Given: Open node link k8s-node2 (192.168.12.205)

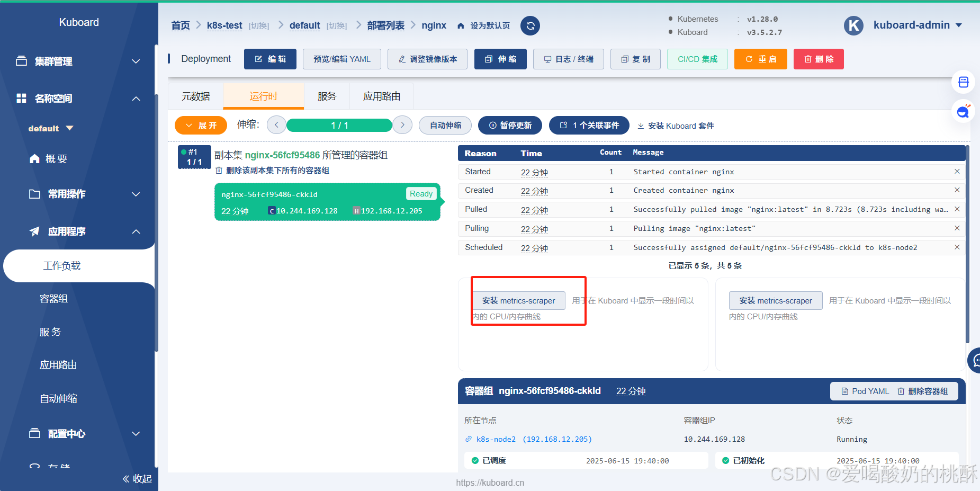Looking at the screenshot, I should coord(528,439).
